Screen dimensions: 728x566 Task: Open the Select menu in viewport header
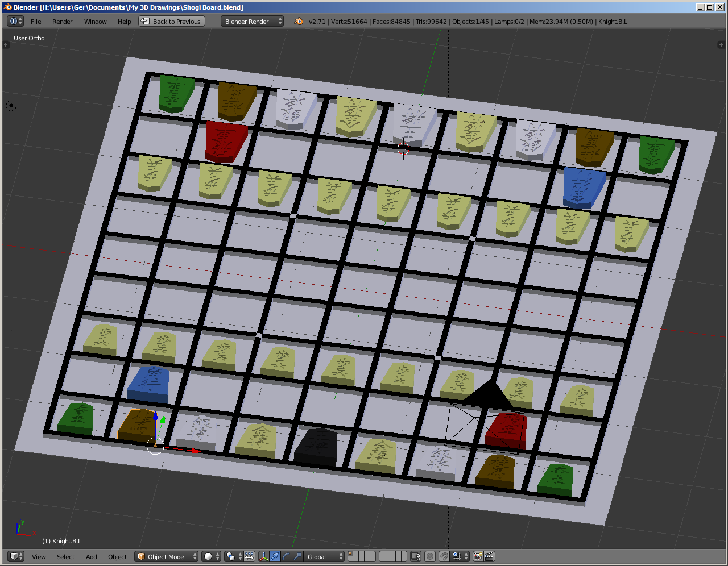point(65,557)
